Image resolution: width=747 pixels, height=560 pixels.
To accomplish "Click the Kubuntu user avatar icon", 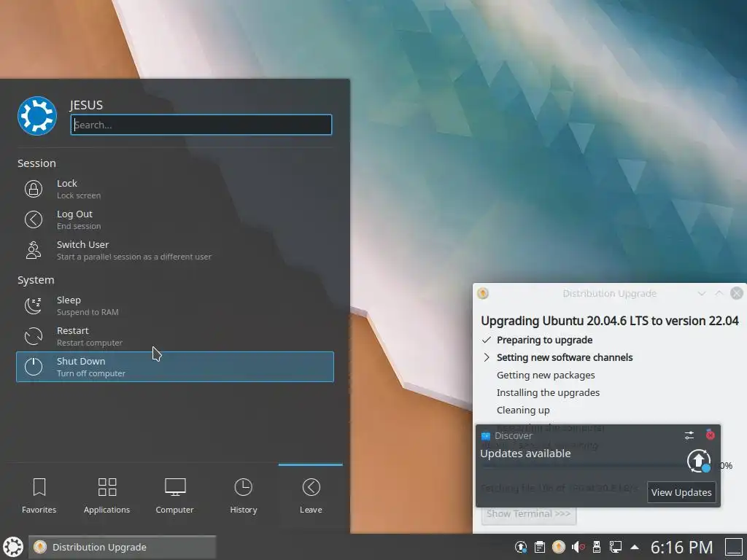I will 37,116.
